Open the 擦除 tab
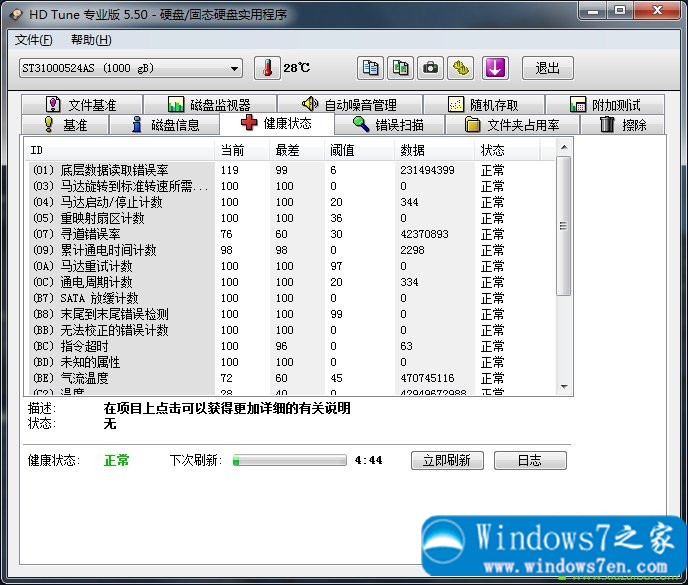Image resolution: width=688 pixels, height=585 pixels. click(623, 125)
